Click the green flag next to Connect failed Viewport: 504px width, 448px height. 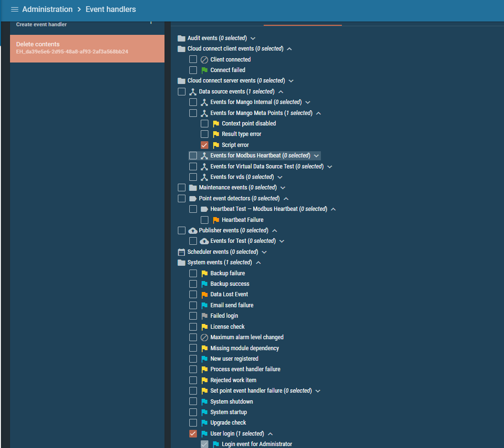(x=205, y=70)
